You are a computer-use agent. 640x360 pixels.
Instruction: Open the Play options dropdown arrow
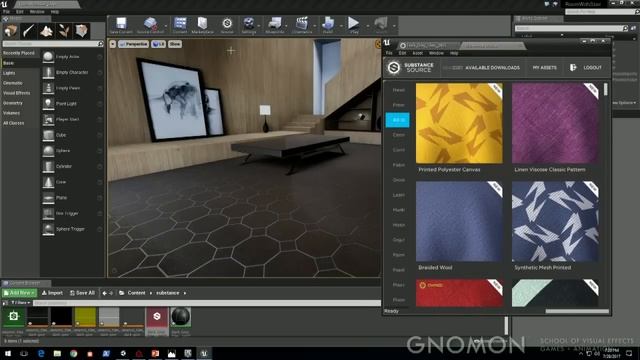[x=367, y=26]
